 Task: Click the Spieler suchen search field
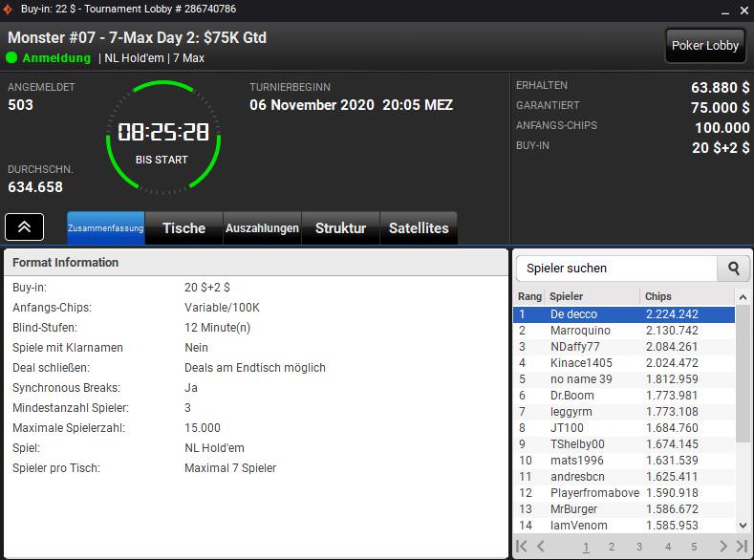pos(617,269)
